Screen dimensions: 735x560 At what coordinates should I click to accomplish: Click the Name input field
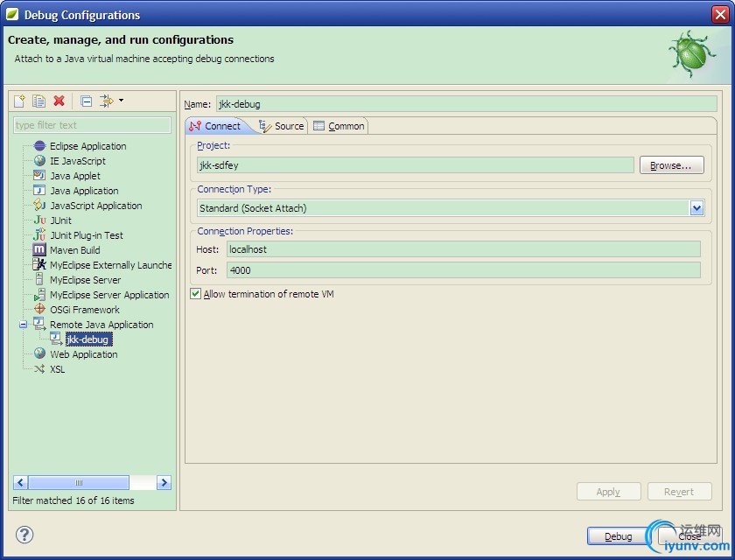466,104
